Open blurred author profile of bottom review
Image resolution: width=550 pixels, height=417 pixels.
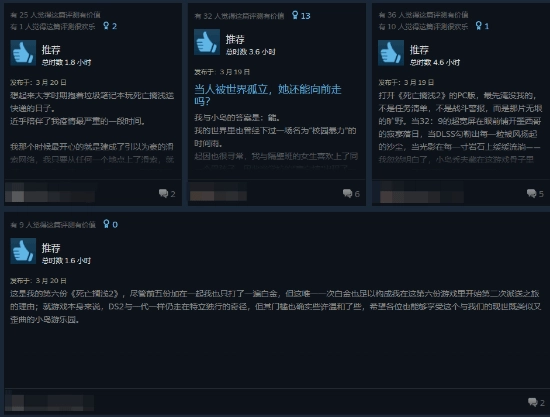pyautogui.click(x=50, y=402)
